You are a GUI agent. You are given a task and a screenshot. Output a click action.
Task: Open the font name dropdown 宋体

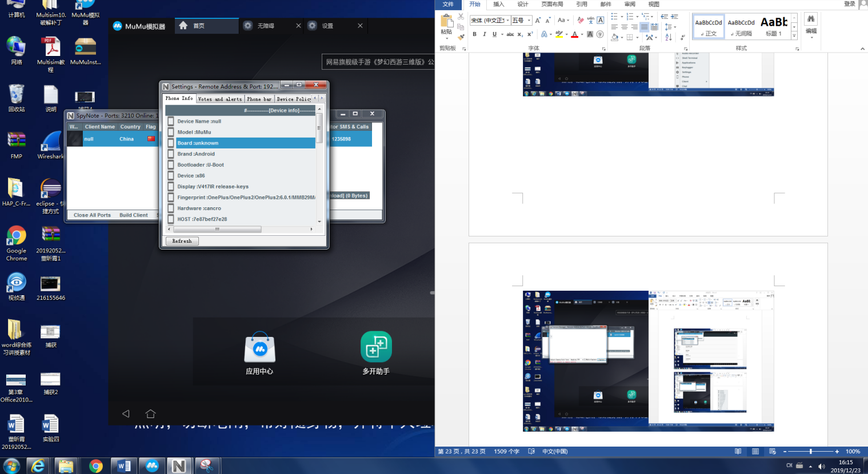507,21
